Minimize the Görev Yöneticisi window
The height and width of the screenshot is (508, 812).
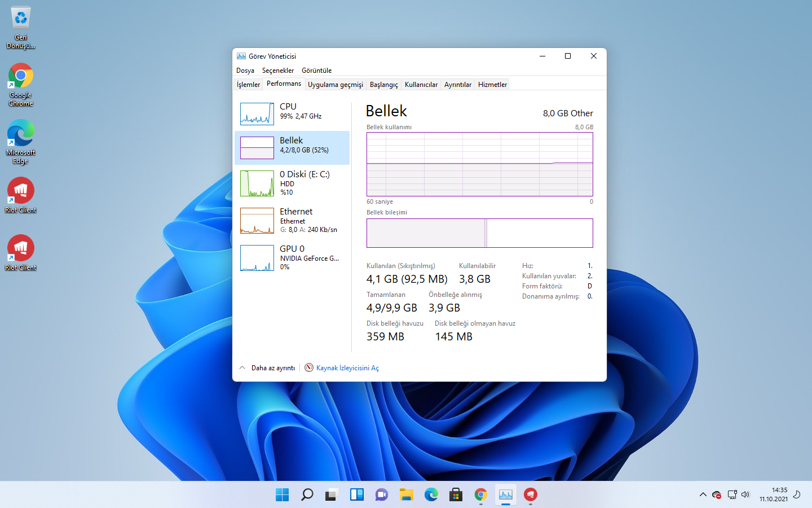(x=542, y=56)
